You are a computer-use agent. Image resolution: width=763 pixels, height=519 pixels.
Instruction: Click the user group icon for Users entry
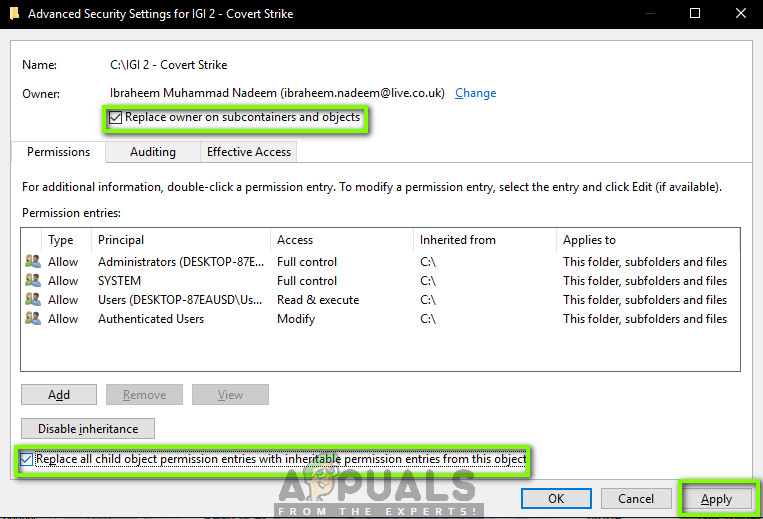pos(33,299)
